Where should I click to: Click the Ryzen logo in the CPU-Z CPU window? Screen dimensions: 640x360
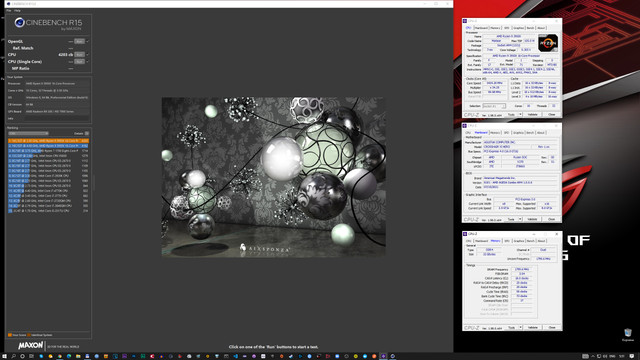(x=548, y=43)
